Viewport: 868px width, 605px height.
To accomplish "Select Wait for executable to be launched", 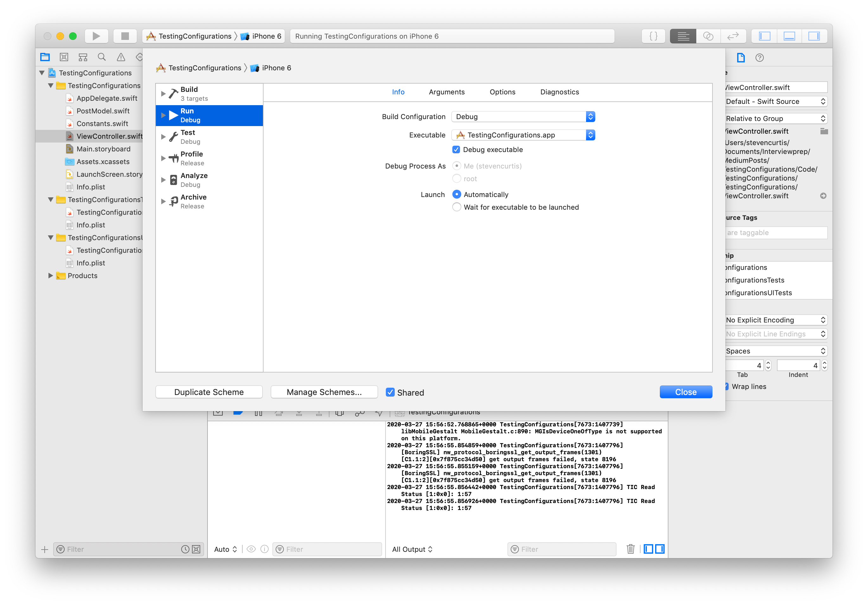I will click(457, 207).
